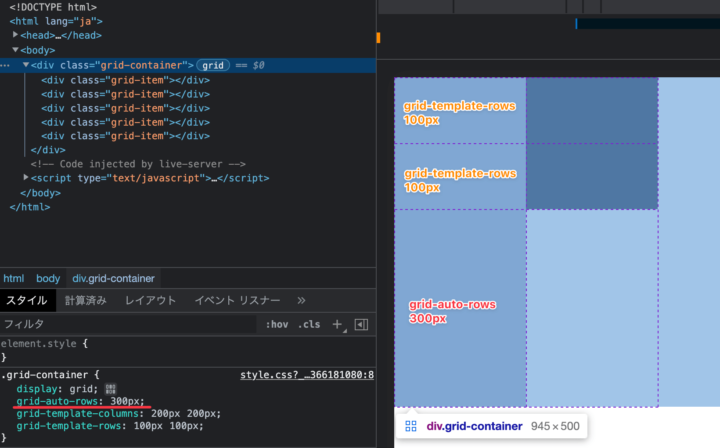Toggle the grid badge overlay
The width and height of the screenshot is (720, 448).
click(213, 65)
